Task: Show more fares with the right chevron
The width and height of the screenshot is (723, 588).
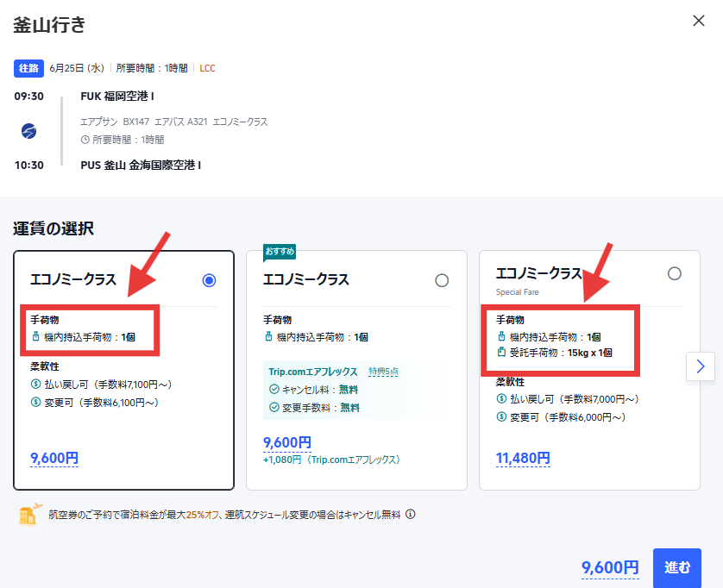Action: [x=701, y=366]
